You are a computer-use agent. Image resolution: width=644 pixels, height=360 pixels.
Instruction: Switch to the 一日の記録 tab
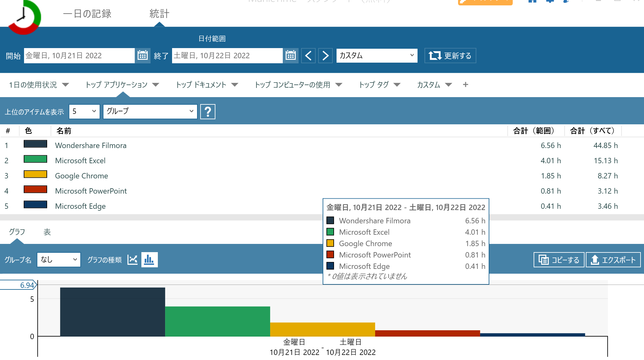[x=87, y=14]
